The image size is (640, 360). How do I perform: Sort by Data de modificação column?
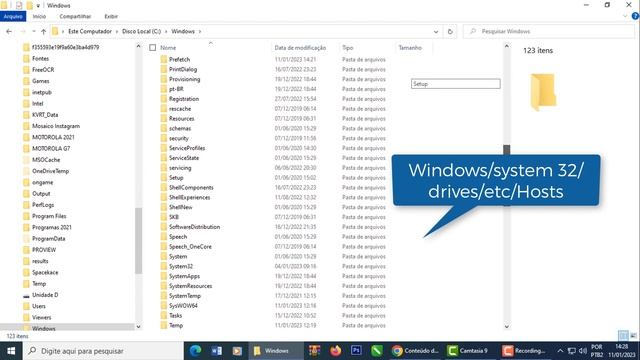300,48
